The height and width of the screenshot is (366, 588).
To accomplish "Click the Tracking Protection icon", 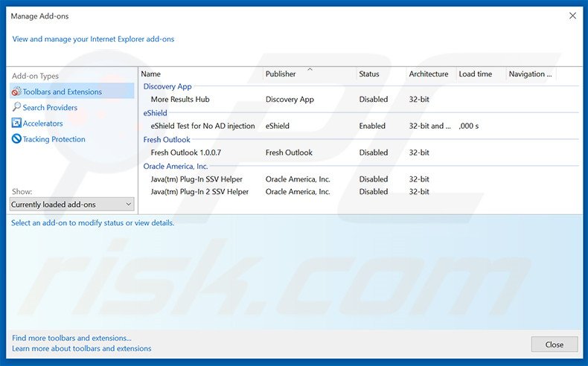I will pyautogui.click(x=16, y=138).
